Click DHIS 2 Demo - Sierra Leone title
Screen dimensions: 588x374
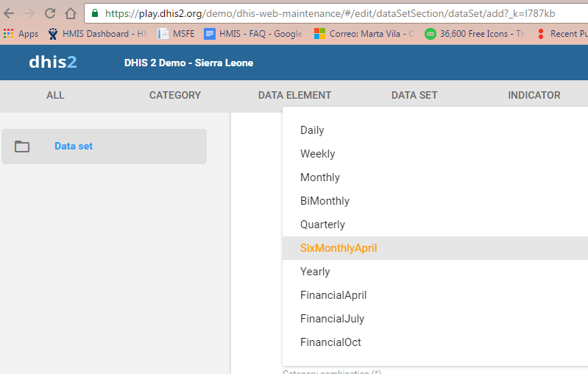click(x=188, y=63)
